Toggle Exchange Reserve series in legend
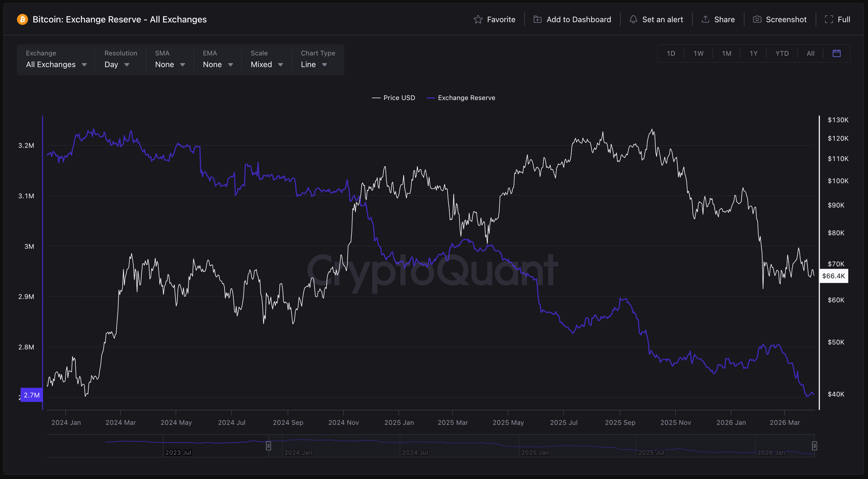The width and height of the screenshot is (868, 479). [460, 98]
